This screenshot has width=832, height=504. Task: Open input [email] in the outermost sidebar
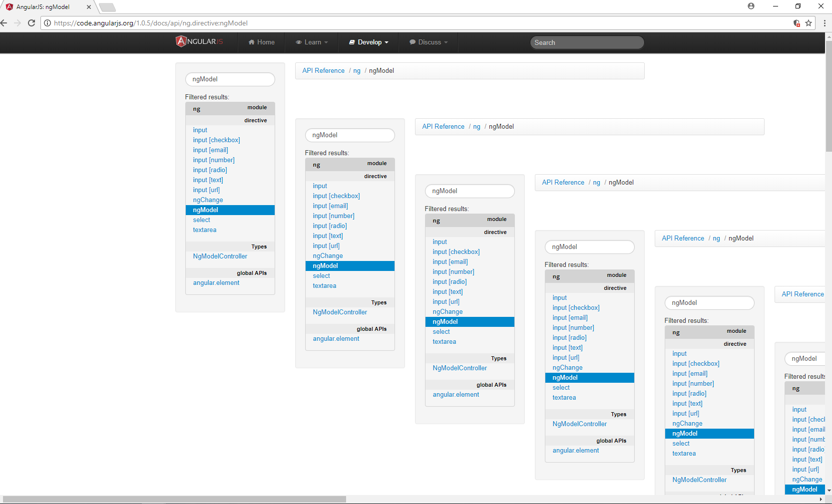pos(211,150)
